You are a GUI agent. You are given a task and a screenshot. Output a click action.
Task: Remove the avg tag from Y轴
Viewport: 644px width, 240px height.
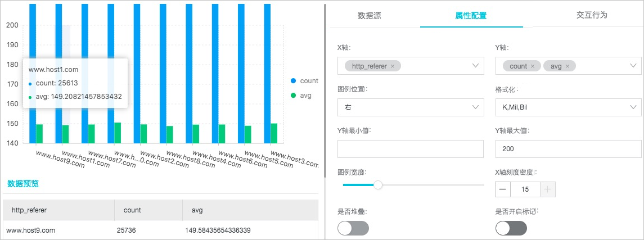pyautogui.click(x=568, y=66)
